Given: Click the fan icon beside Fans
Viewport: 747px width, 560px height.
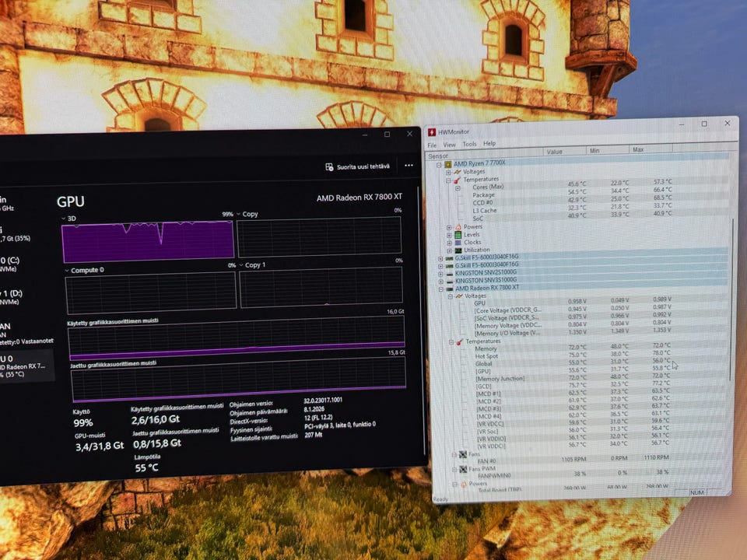Looking at the screenshot, I should point(462,455).
